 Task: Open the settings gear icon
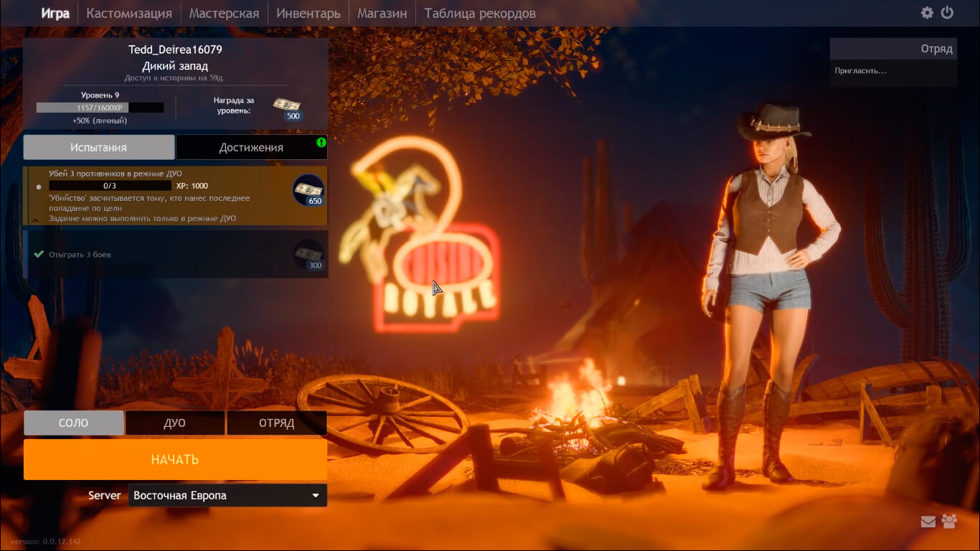[927, 13]
